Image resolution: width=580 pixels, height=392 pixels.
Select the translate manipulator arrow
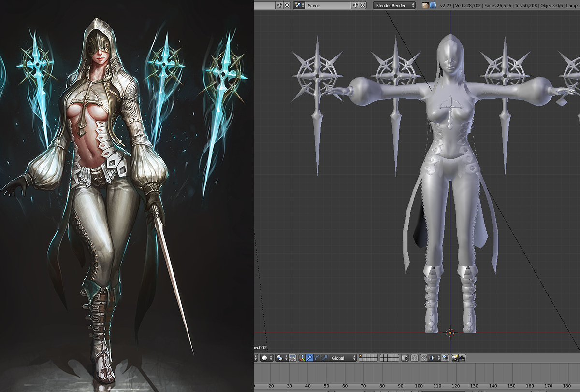309,358
